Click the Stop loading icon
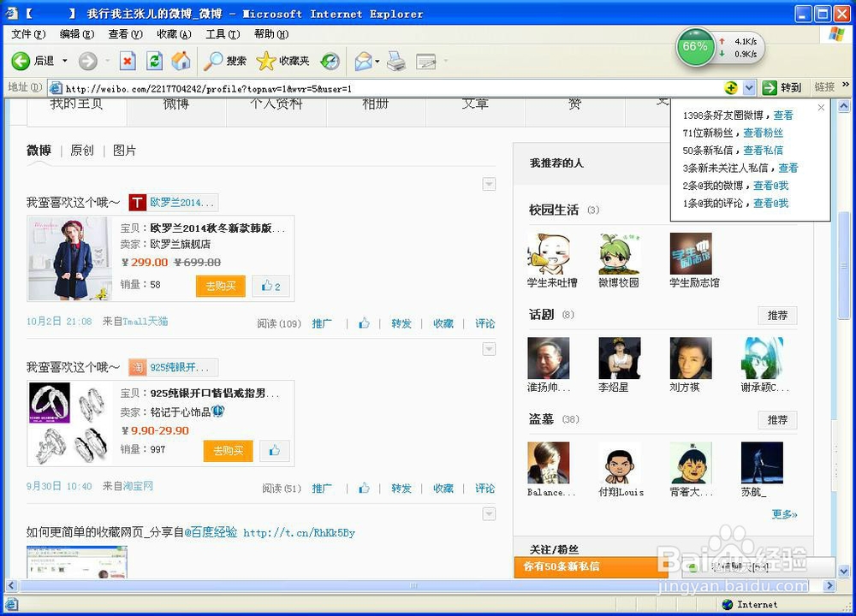This screenshot has height=616, width=856. (x=128, y=61)
